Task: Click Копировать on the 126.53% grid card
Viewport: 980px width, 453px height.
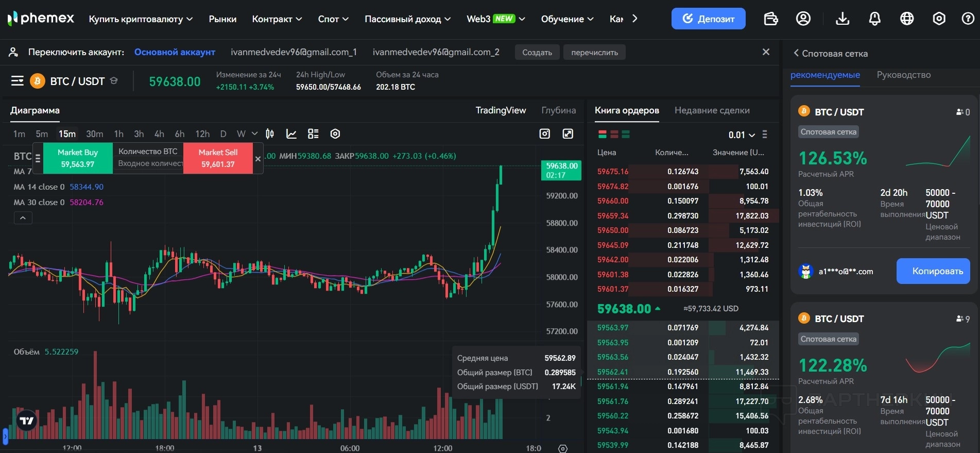Action: 933,271
